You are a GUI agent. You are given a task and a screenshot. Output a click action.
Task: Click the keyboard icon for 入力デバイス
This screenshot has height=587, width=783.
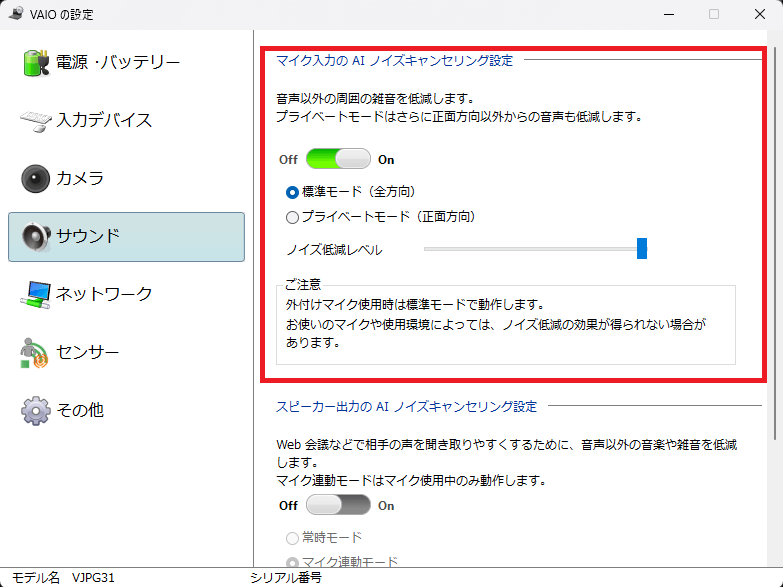point(36,120)
